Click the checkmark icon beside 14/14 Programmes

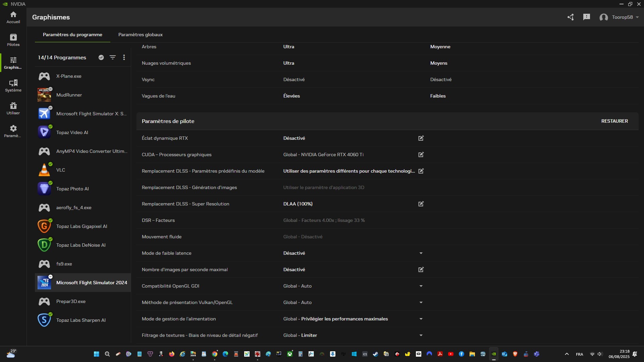tap(101, 57)
